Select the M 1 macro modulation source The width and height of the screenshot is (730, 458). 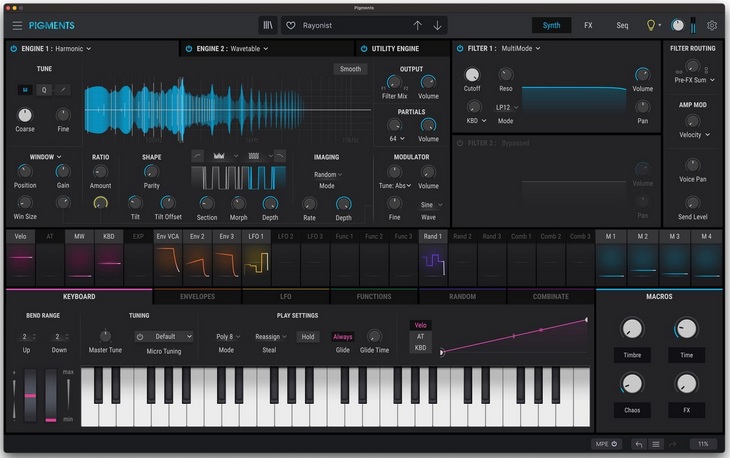tap(611, 257)
